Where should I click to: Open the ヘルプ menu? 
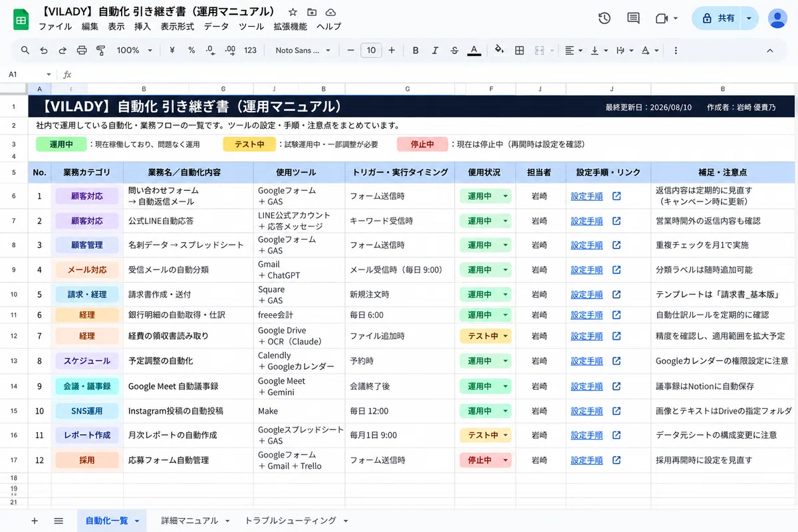click(x=329, y=27)
